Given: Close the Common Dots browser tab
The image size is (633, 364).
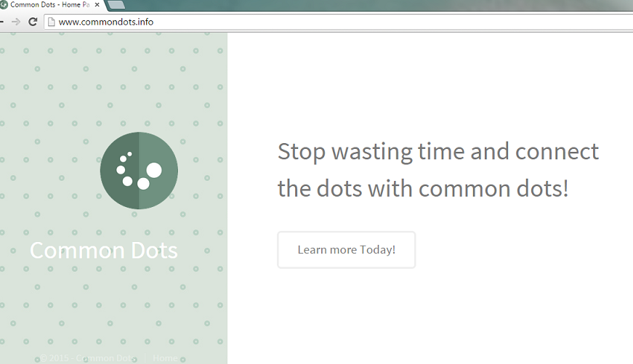Looking at the screenshot, I should click(97, 5).
